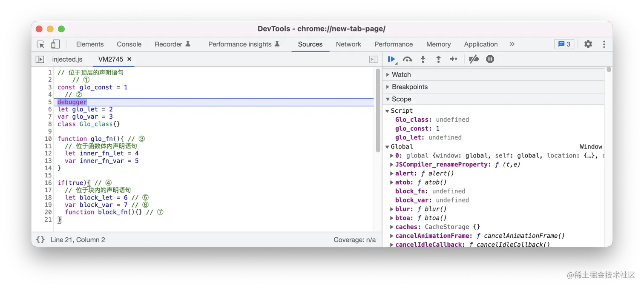Image resolution: width=644 pixels, height=288 pixels.
Task: Open the Performance insights panel
Action: pyautogui.click(x=244, y=44)
